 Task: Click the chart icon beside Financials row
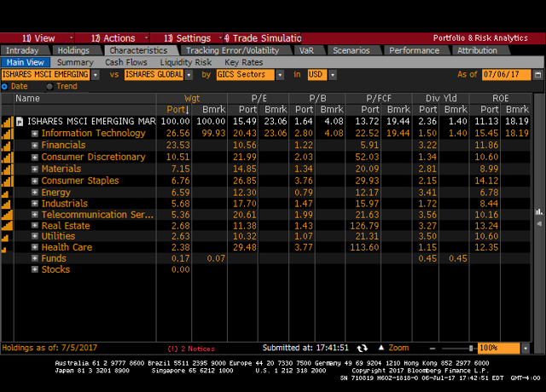(x=6, y=146)
